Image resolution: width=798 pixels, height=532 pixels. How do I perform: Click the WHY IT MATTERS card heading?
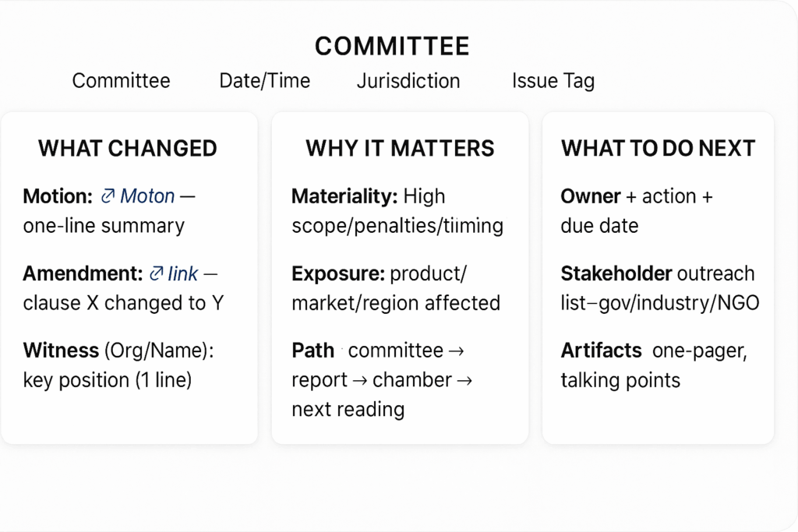point(400,149)
